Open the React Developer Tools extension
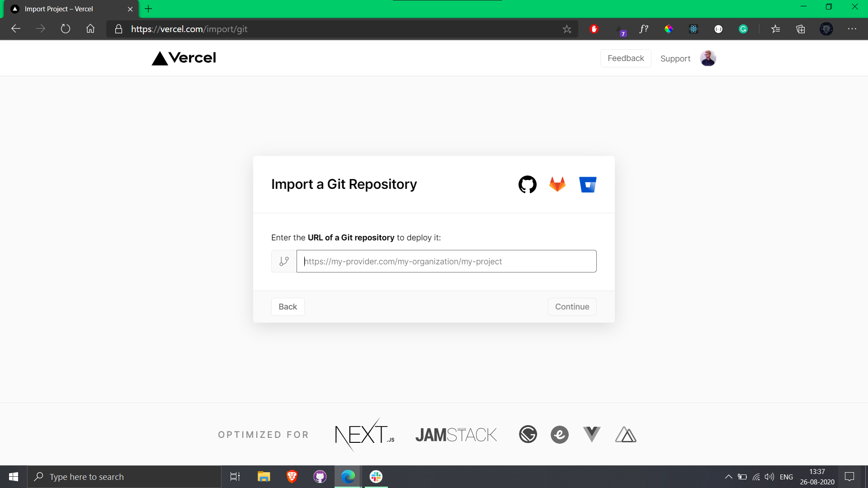This screenshot has height=488, width=868. pos(693,29)
